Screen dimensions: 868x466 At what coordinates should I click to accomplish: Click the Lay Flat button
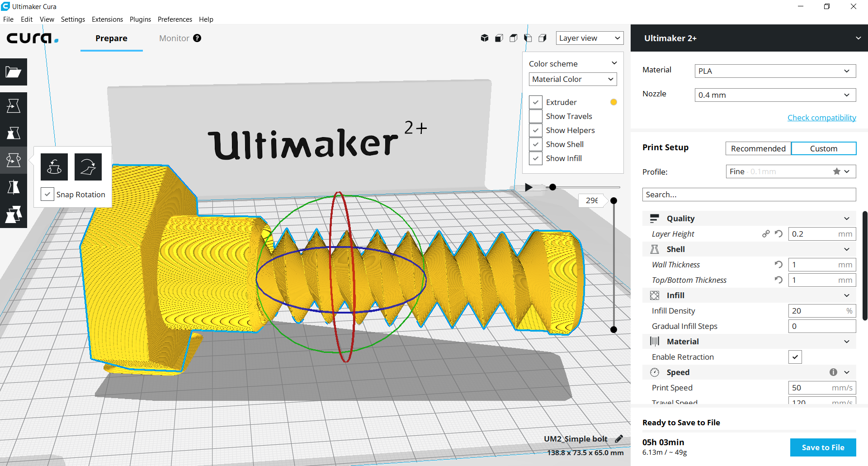88,167
